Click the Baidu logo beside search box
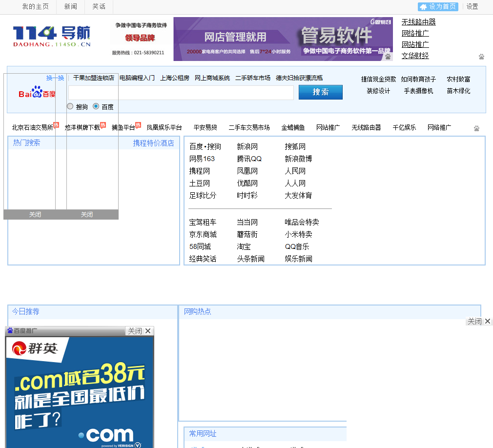This screenshot has height=448, width=493. click(x=37, y=92)
